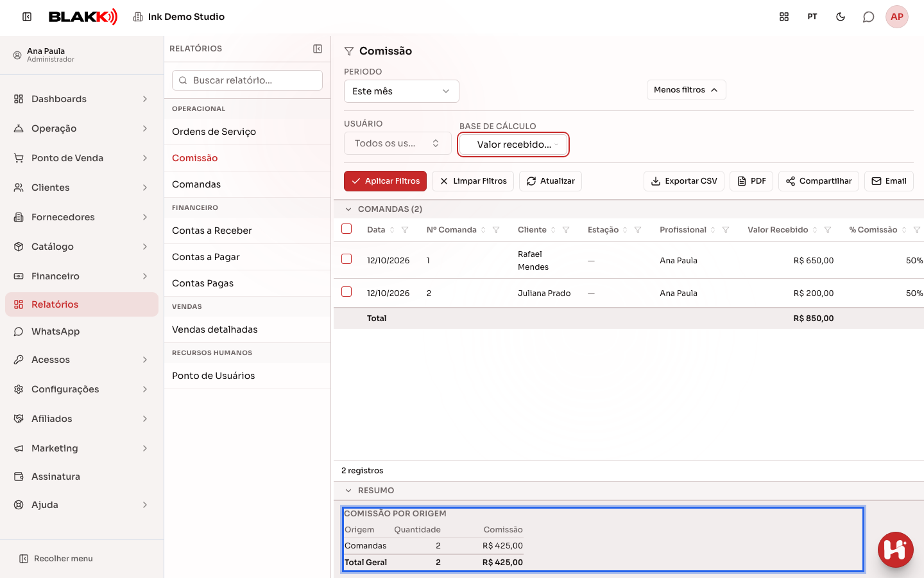Click the Limpar Filtros button
Viewport: 924px width, 578px height.
click(473, 181)
